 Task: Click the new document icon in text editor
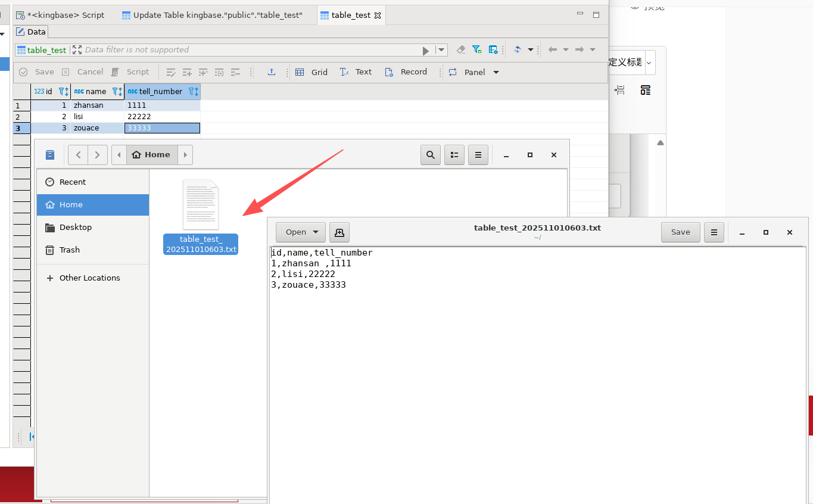[x=339, y=232]
